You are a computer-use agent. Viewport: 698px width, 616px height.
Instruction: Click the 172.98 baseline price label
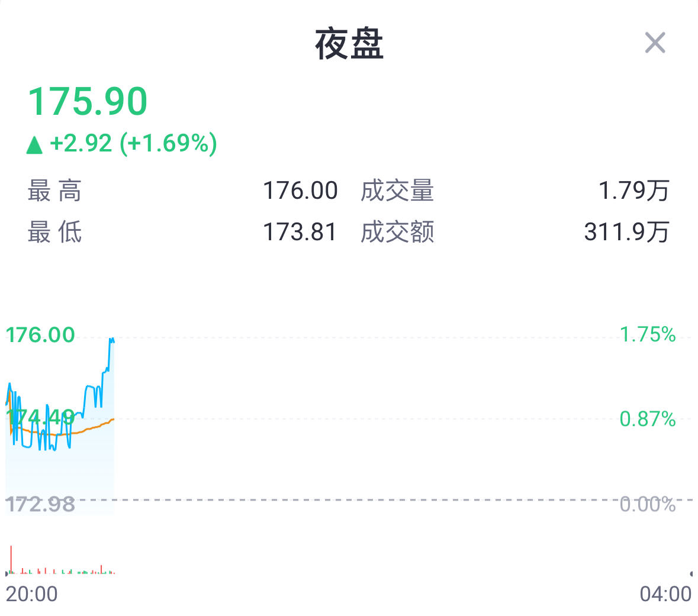40,504
